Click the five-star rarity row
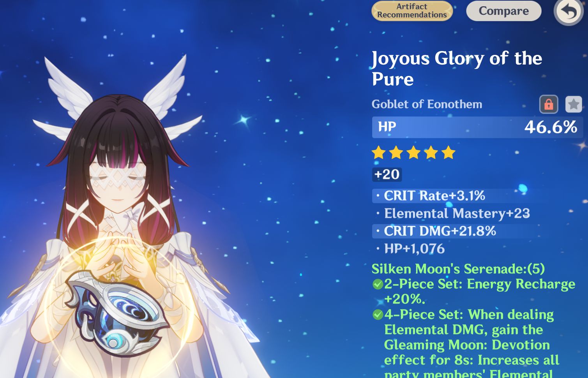The width and height of the screenshot is (588, 378). [413, 153]
